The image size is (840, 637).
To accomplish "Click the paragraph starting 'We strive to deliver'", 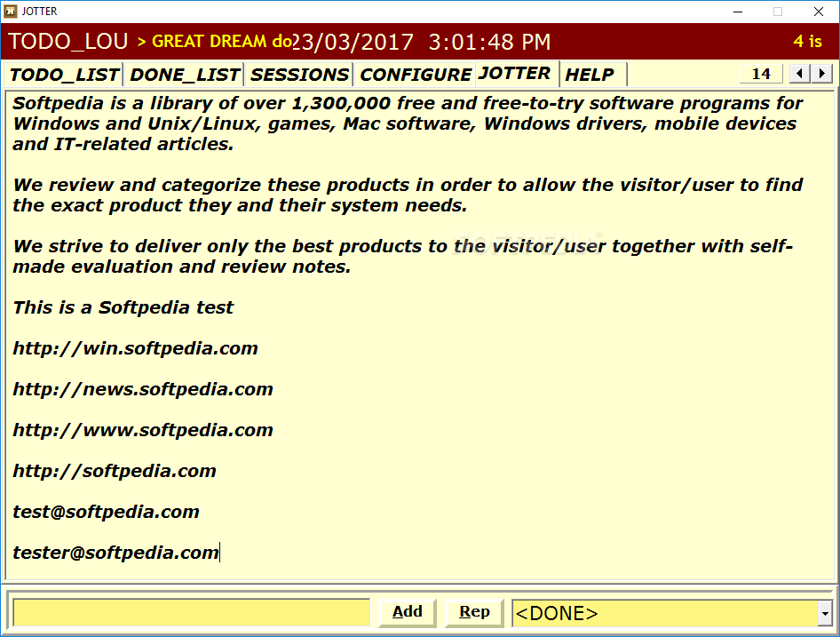I will tap(403, 256).
